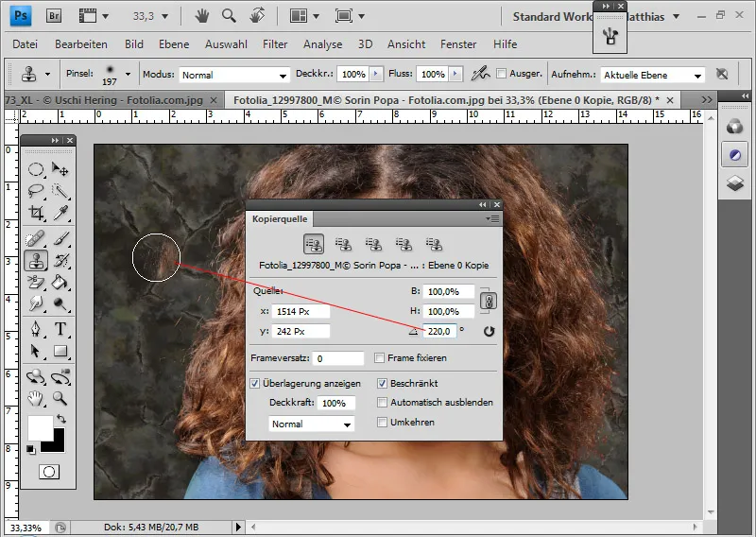
Task: Uncheck the Beschränkt checkbox
Action: click(x=382, y=384)
